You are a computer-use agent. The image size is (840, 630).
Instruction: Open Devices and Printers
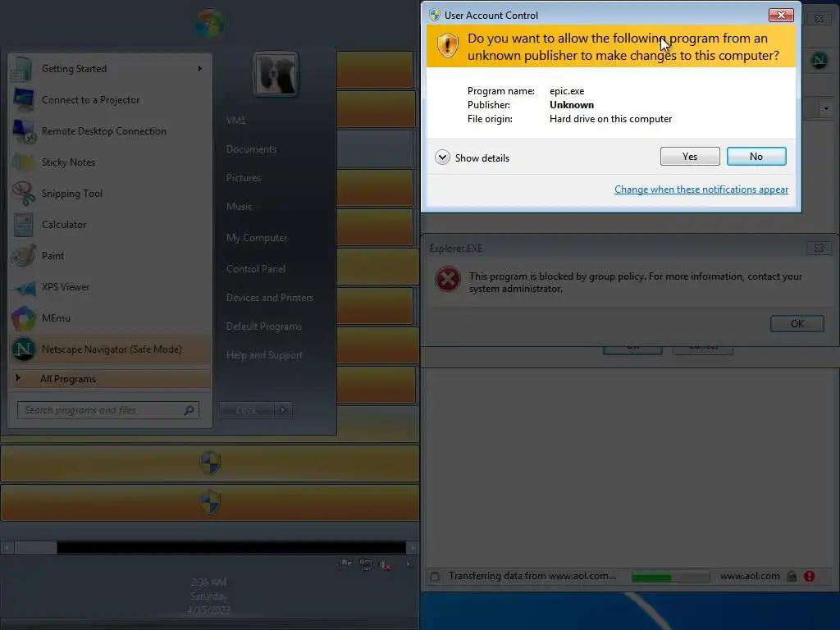click(x=269, y=297)
